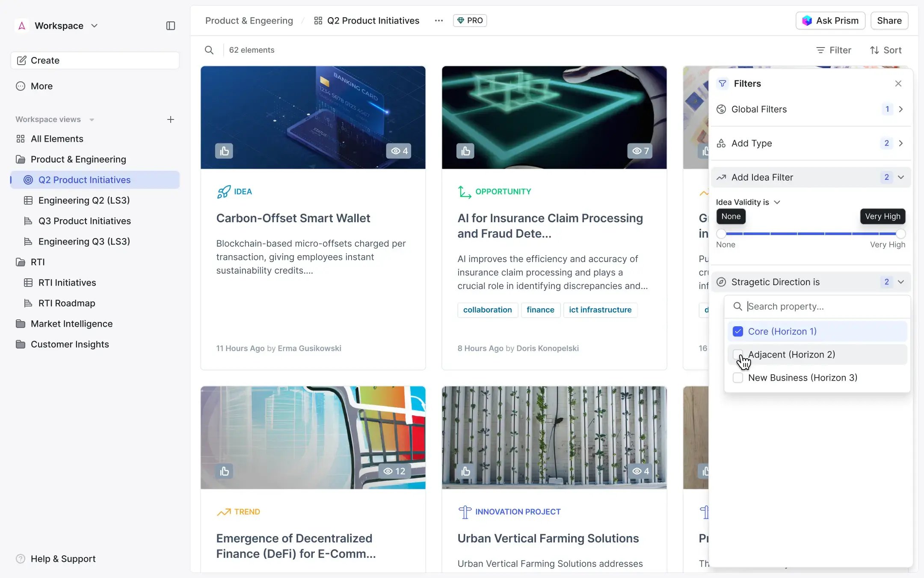This screenshot has height=578, width=924.
Task: Click the Workspace logo icon in sidebar
Action: coord(21,25)
